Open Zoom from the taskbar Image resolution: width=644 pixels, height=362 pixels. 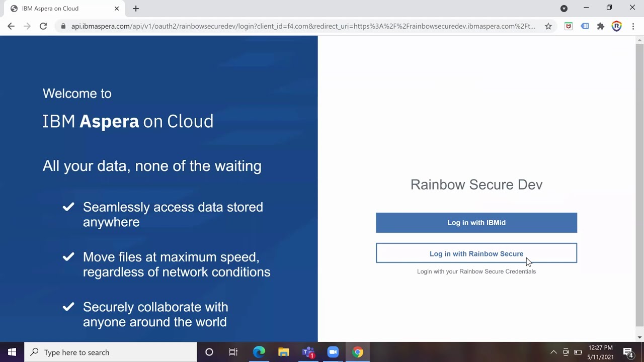coord(333,352)
